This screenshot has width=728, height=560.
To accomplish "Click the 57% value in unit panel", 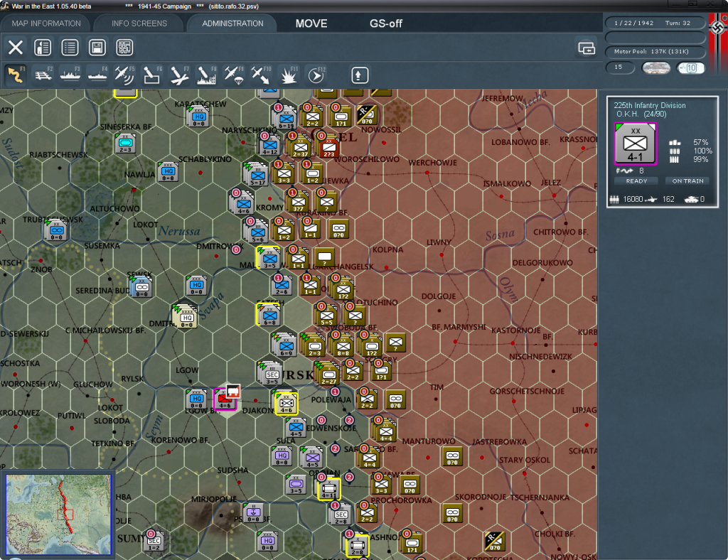I will 700,142.
